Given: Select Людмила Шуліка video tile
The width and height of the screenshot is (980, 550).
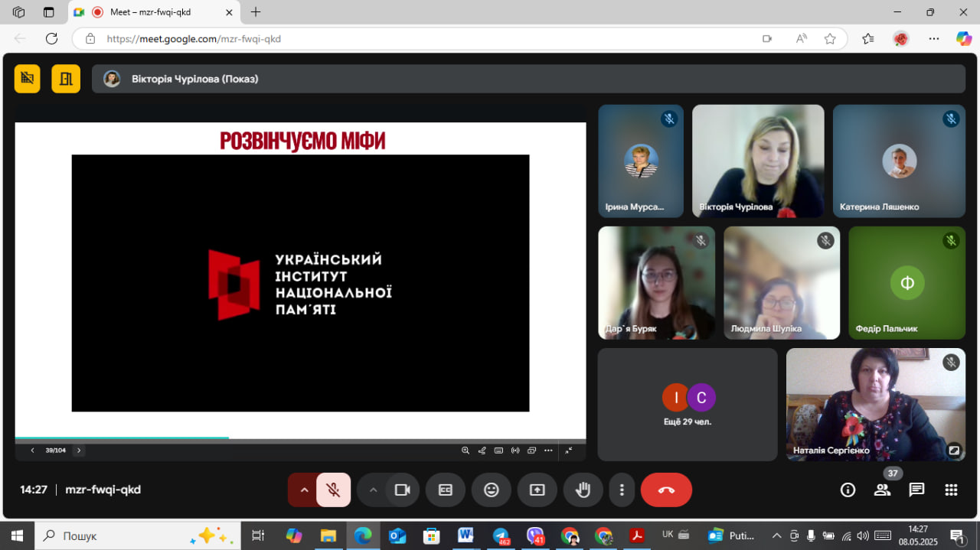Looking at the screenshot, I should tap(782, 282).
